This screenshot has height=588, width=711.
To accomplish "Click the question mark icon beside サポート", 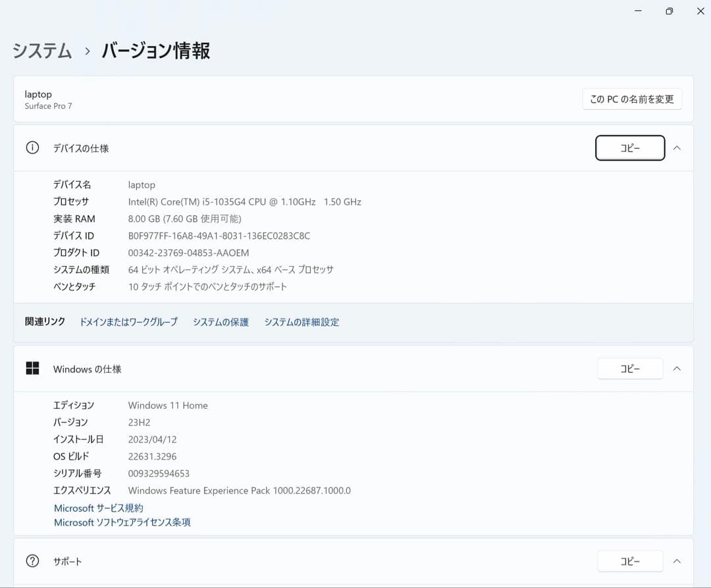I will click(32, 561).
